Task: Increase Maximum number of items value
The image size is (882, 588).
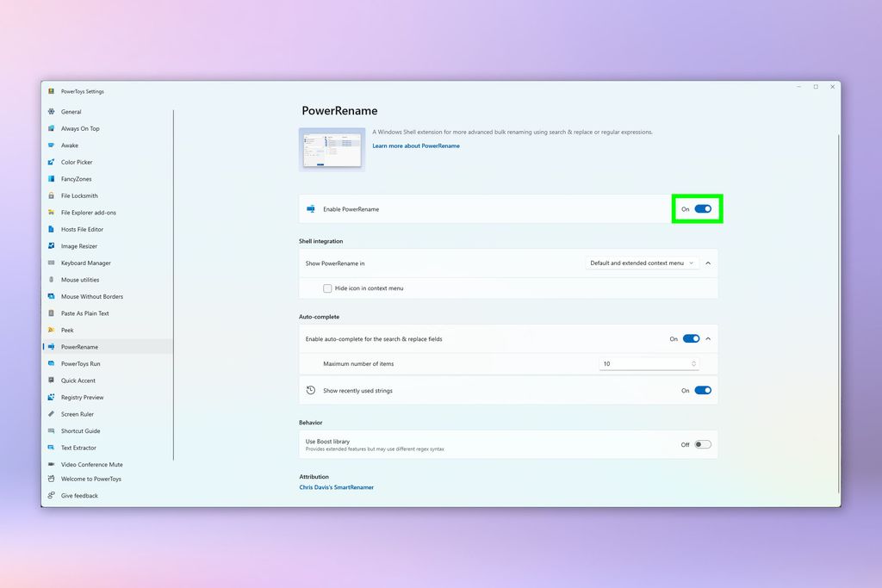Action: [x=693, y=361]
